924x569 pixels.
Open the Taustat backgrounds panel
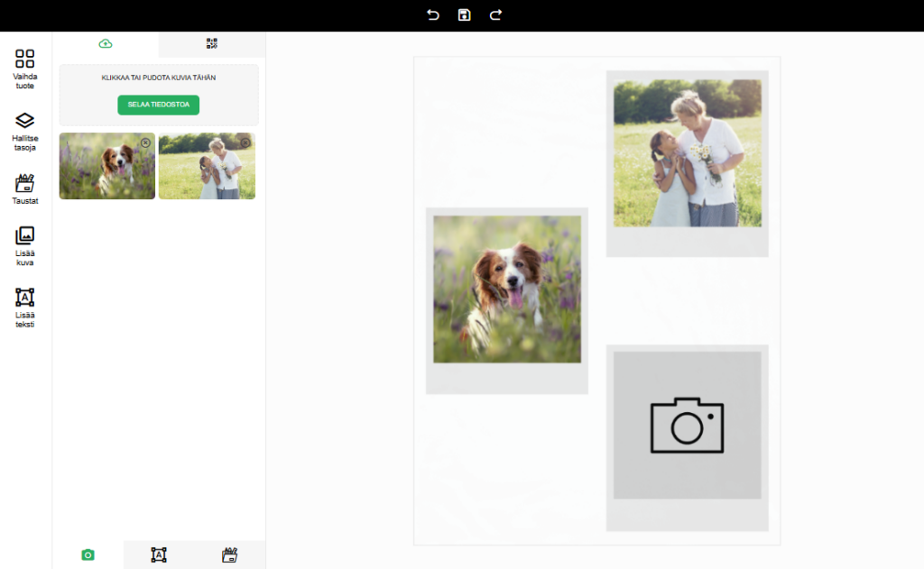coord(25,189)
